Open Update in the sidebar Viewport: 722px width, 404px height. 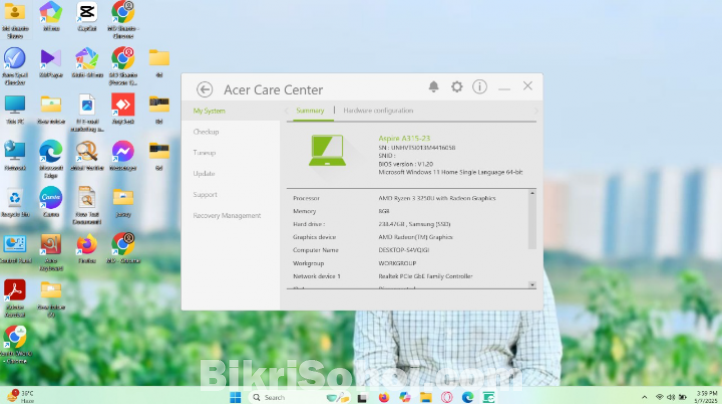pyautogui.click(x=204, y=174)
